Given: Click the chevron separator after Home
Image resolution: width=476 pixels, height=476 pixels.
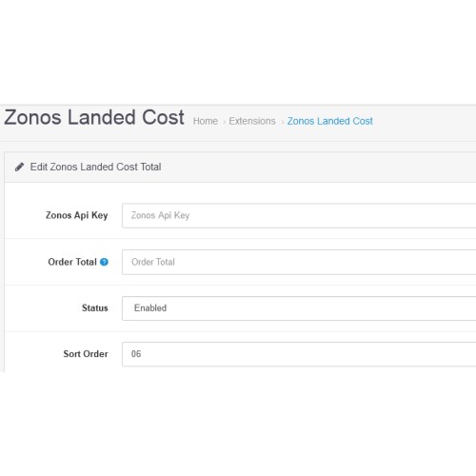Looking at the screenshot, I should click(224, 122).
